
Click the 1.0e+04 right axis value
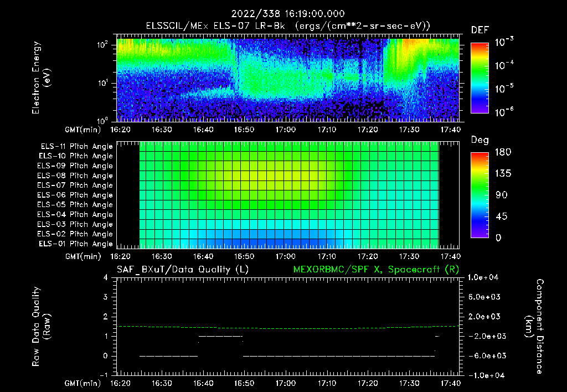point(483,278)
